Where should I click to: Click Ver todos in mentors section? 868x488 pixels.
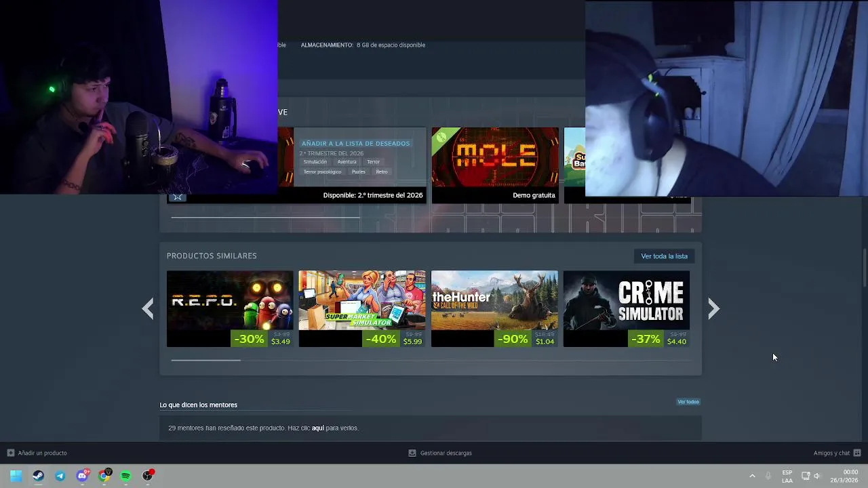pos(688,402)
